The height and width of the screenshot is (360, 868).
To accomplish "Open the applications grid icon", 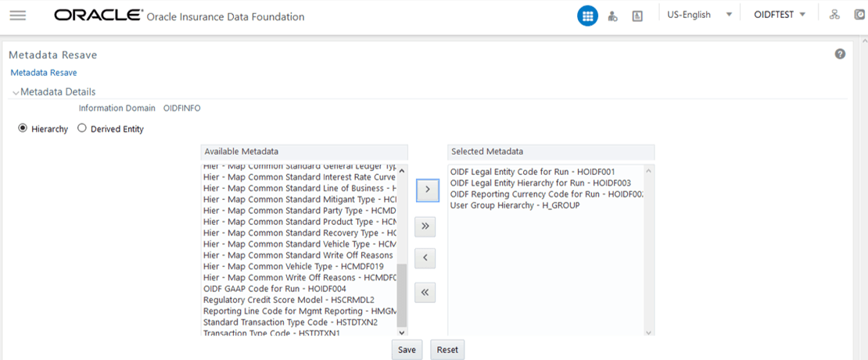I will tap(587, 16).
